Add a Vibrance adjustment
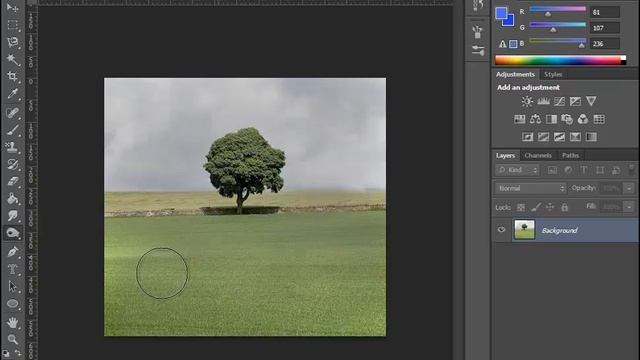Image resolution: width=640 pixels, height=360 pixels. coord(591,101)
